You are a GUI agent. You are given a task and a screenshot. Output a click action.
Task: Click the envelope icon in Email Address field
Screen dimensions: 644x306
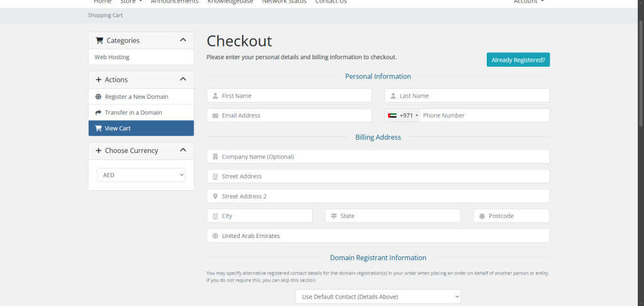tap(215, 116)
